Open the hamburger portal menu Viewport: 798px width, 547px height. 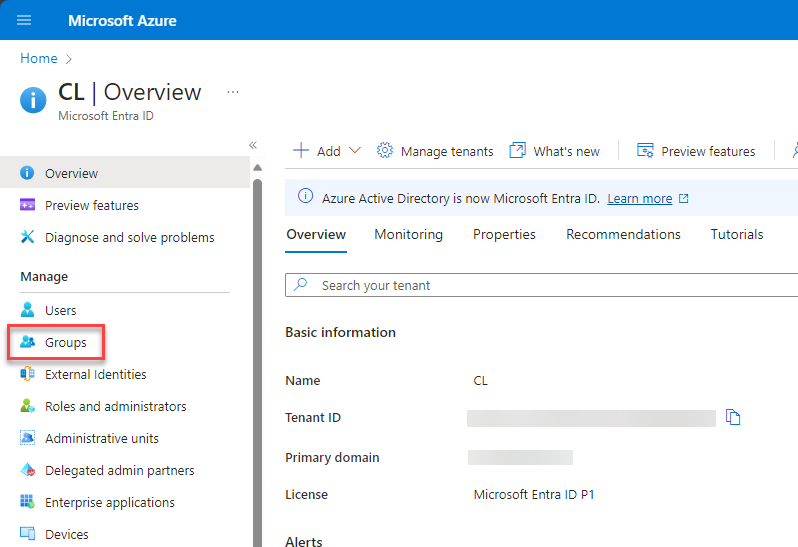(x=24, y=20)
